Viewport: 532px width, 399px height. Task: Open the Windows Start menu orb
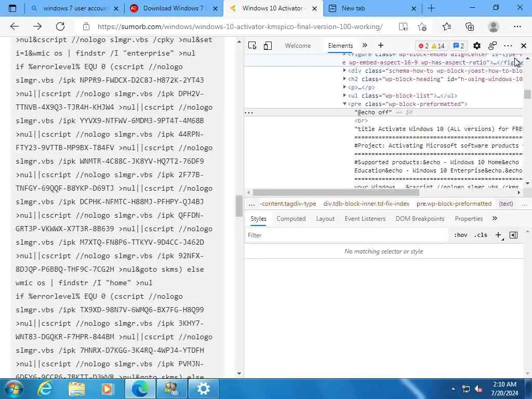[14, 389]
